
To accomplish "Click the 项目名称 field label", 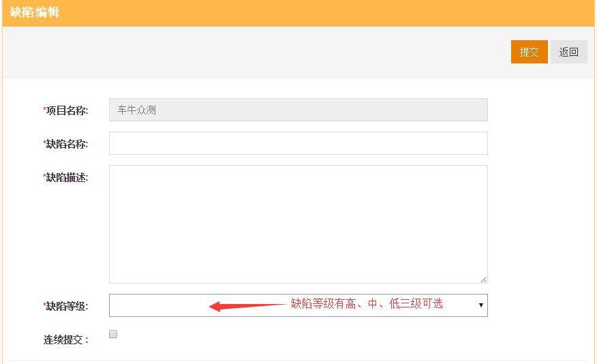I will [x=65, y=111].
